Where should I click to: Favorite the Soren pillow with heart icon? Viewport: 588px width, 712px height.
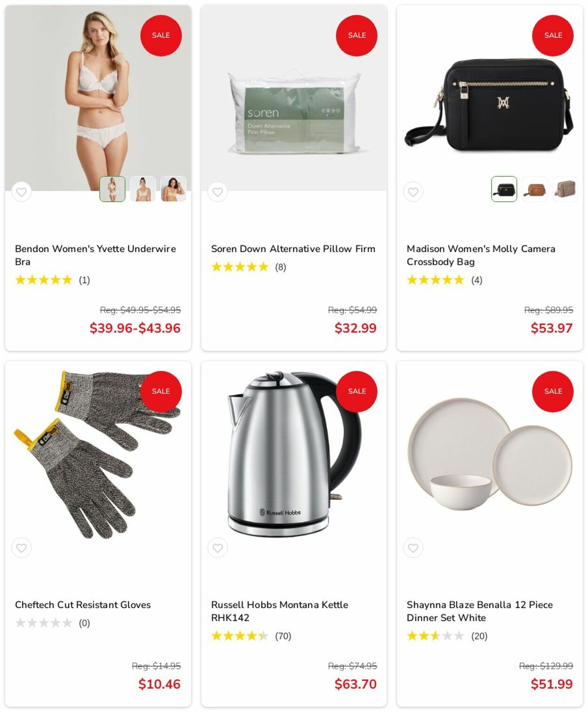click(x=217, y=192)
